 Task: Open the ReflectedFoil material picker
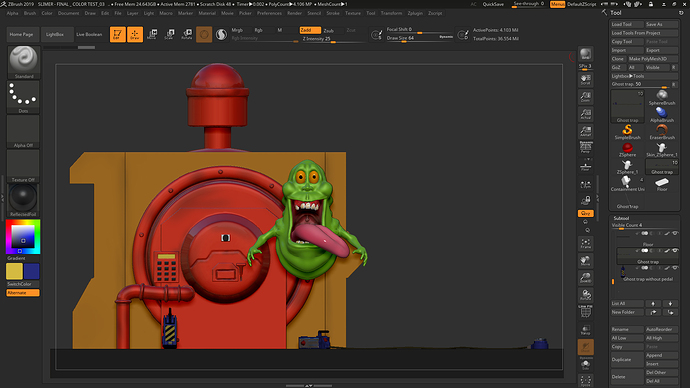coord(23,200)
